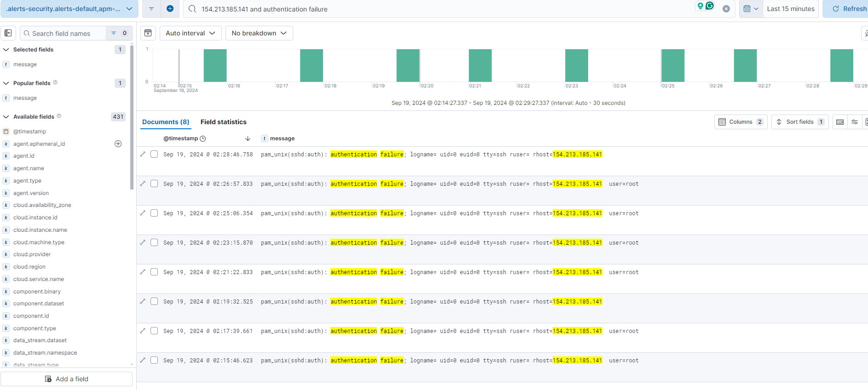Open the Auto interval dropdown
Viewport: 868px width, 390px height.
click(x=191, y=33)
